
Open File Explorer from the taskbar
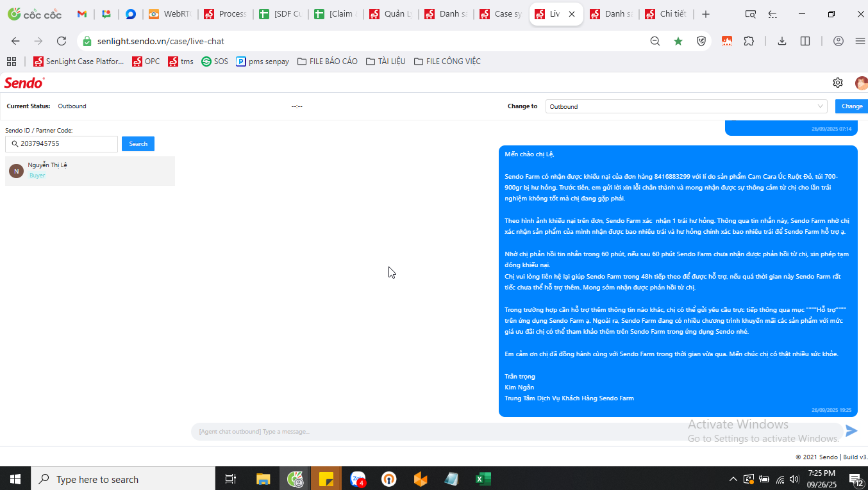pos(263,479)
